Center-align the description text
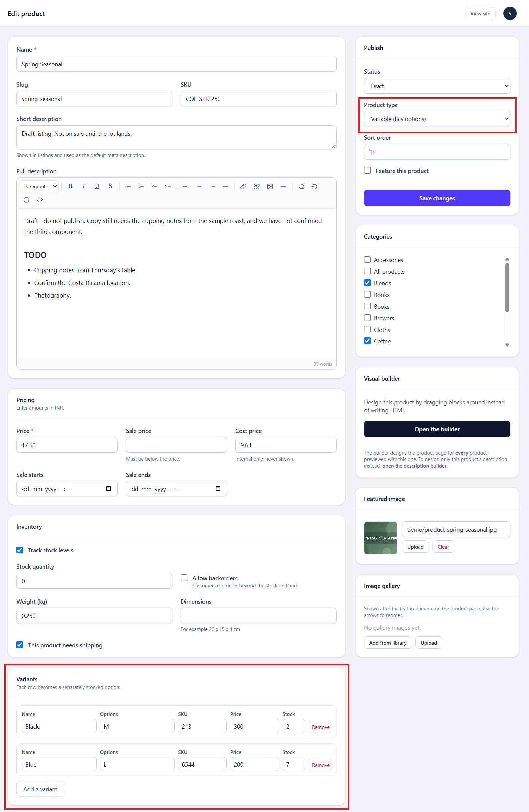 pyautogui.click(x=199, y=186)
